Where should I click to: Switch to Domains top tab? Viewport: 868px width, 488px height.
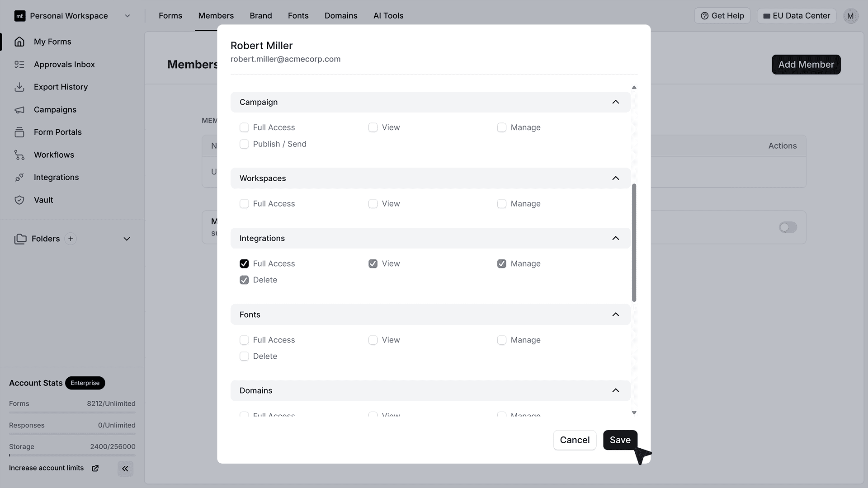click(x=341, y=16)
